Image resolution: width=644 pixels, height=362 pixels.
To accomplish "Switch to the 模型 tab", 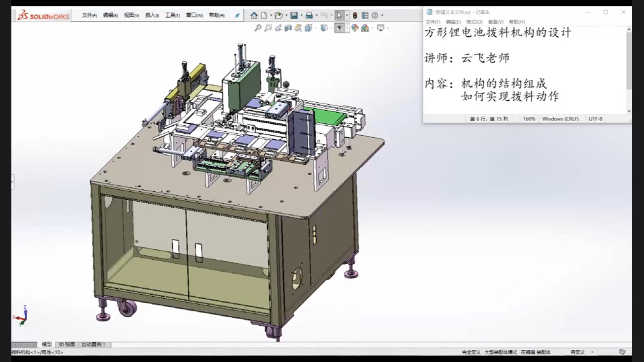I will pos(47,344).
